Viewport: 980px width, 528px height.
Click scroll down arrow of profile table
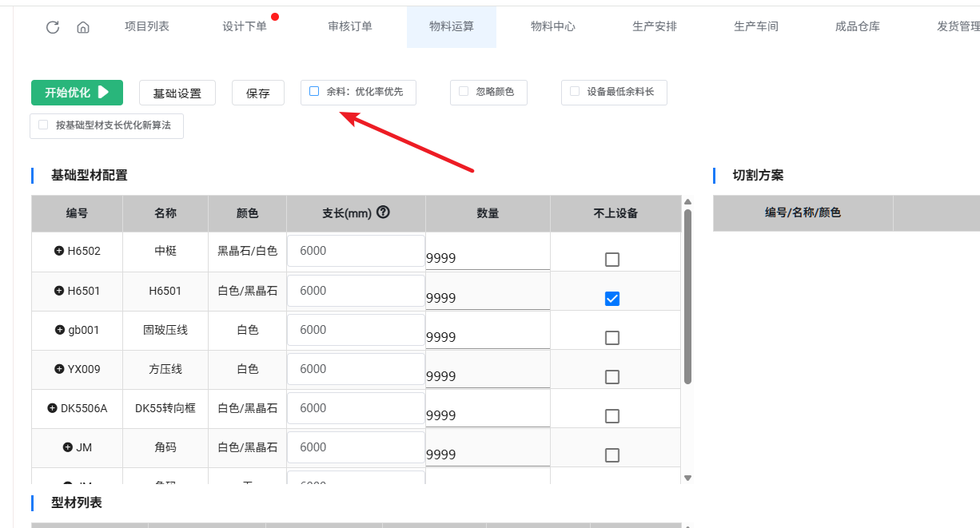coord(687,477)
